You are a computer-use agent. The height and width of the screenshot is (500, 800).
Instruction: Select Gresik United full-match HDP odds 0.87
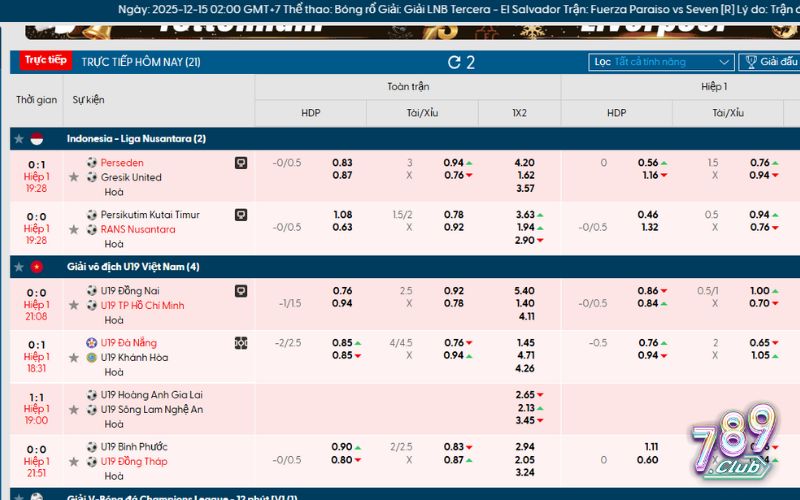tap(342, 175)
